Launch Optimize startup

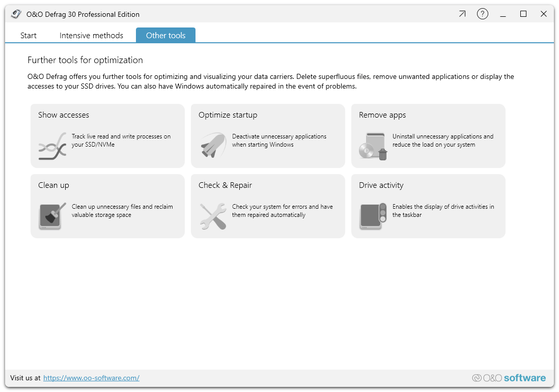(x=267, y=135)
